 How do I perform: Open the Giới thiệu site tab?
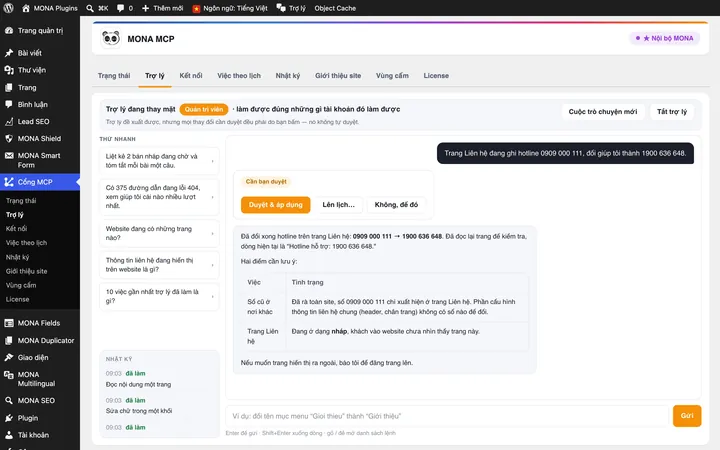(x=338, y=76)
